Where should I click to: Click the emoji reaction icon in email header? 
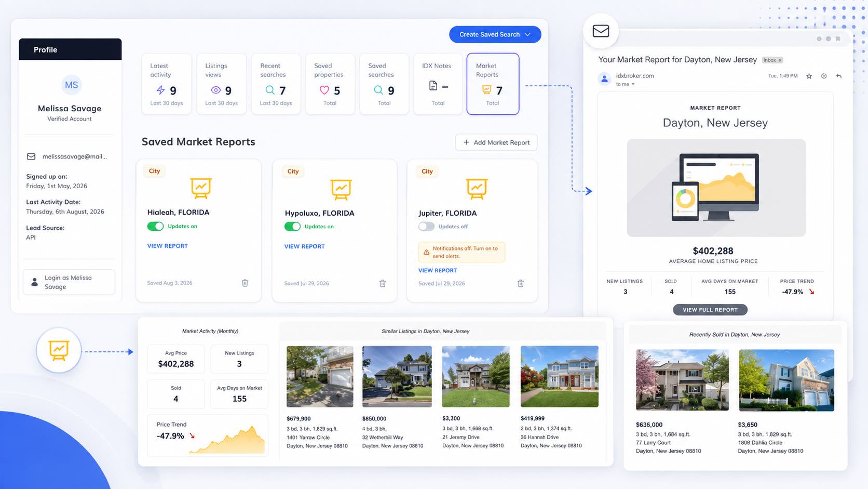[824, 76]
